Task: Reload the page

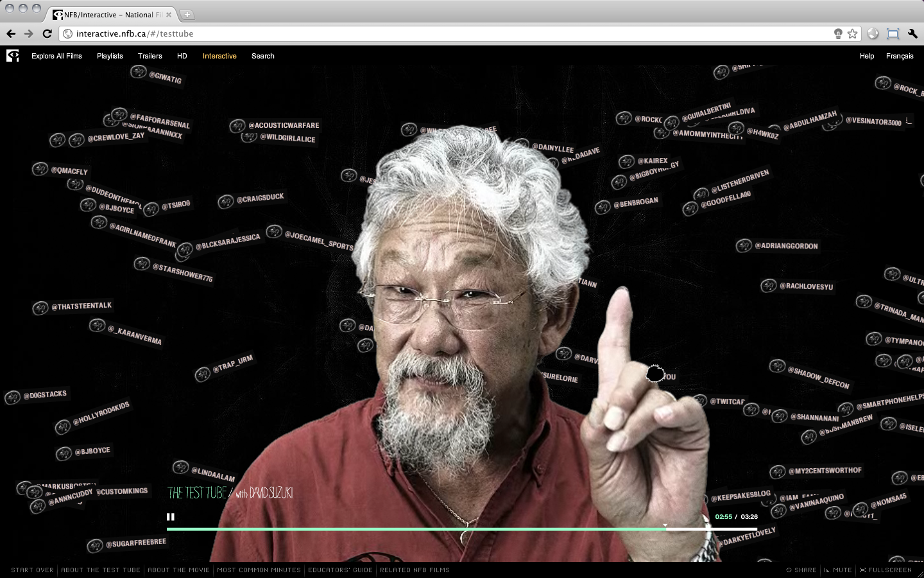Action: pyautogui.click(x=47, y=33)
